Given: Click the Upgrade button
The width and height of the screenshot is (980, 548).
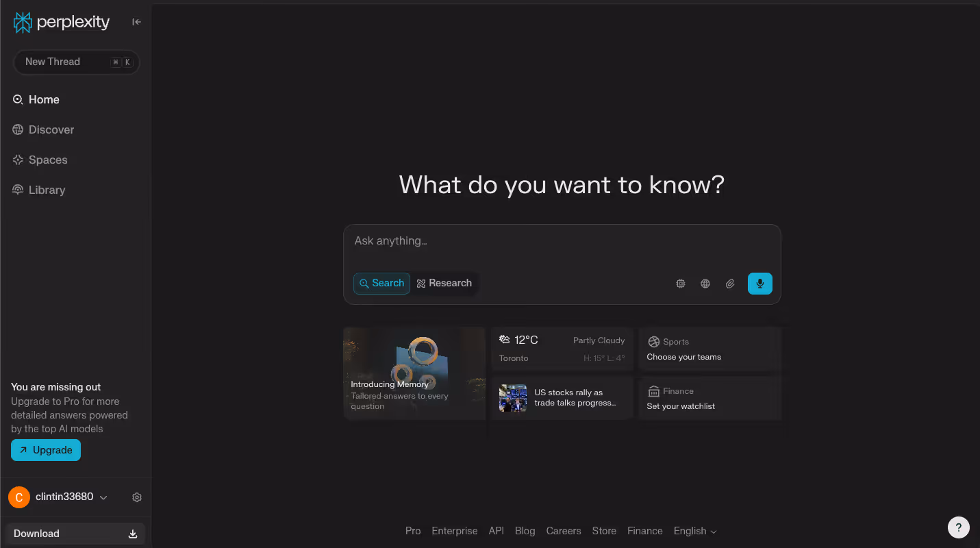Looking at the screenshot, I should (x=45, y=450).
